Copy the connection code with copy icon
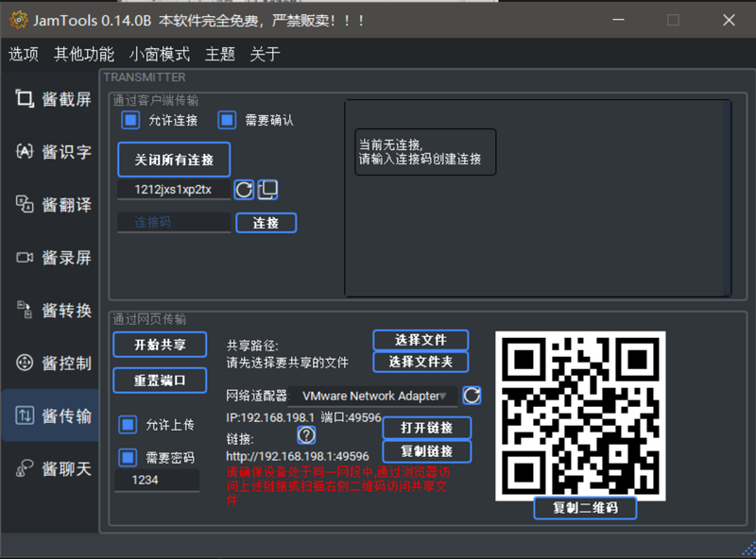Screen dimensions: 756x559 click(268, 190)
